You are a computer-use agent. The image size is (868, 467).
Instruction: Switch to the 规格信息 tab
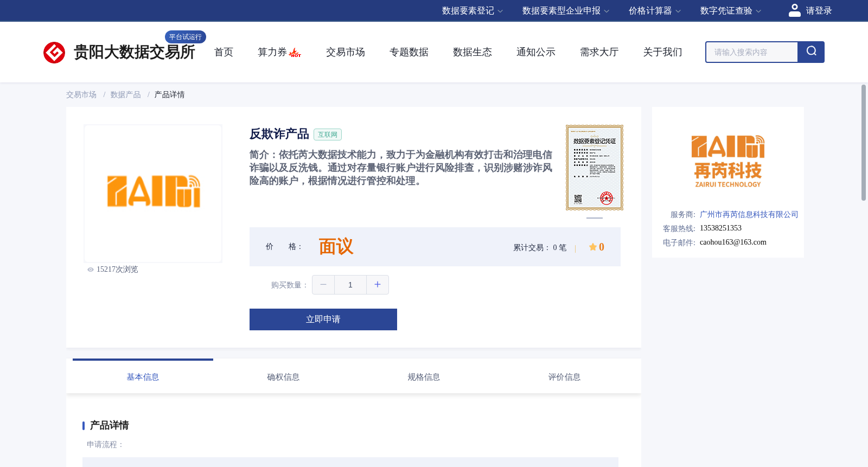point(424,377)
